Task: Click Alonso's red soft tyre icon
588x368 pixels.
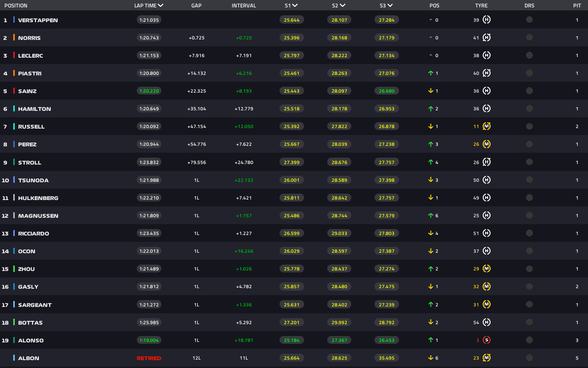Action: pos(487,340)
